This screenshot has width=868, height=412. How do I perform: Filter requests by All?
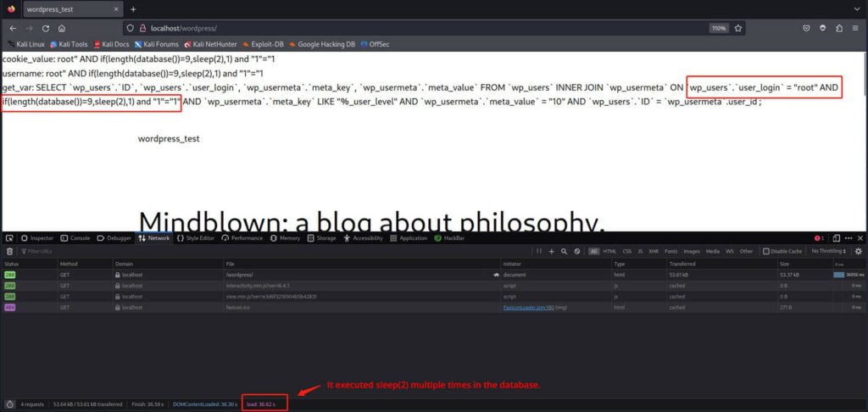pos(594,252)
